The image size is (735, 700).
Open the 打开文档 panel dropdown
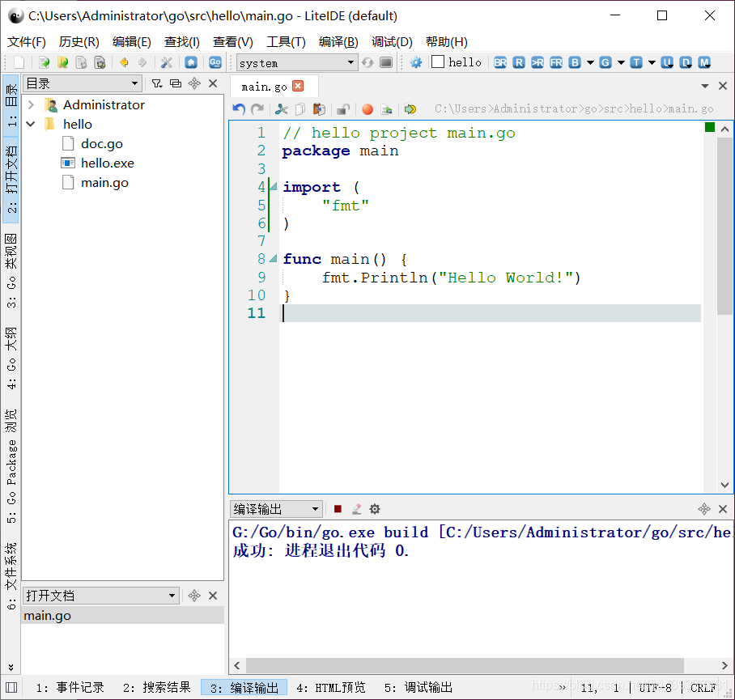pos(101,596)
